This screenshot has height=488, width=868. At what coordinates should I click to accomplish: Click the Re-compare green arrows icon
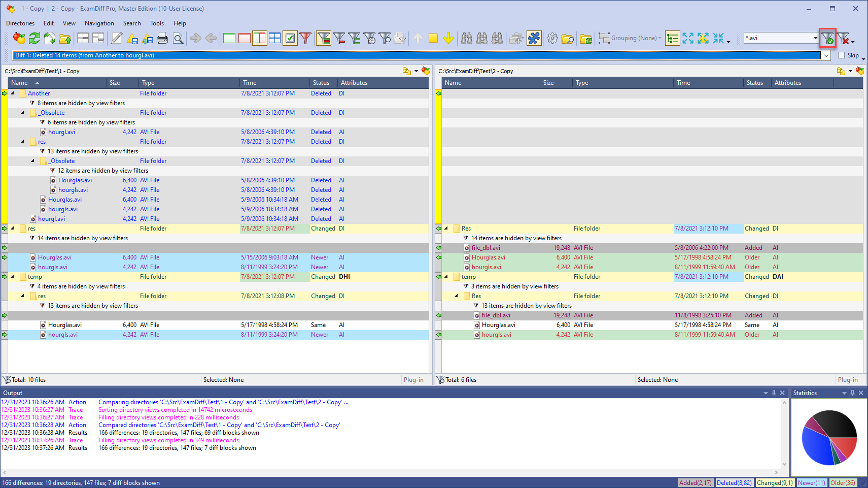pos(34,38)
